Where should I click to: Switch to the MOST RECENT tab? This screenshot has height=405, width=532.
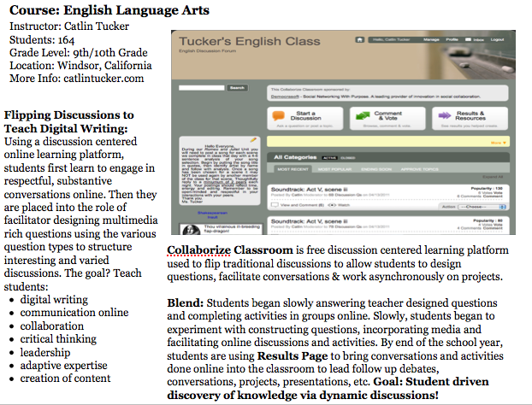pos(293,169)
